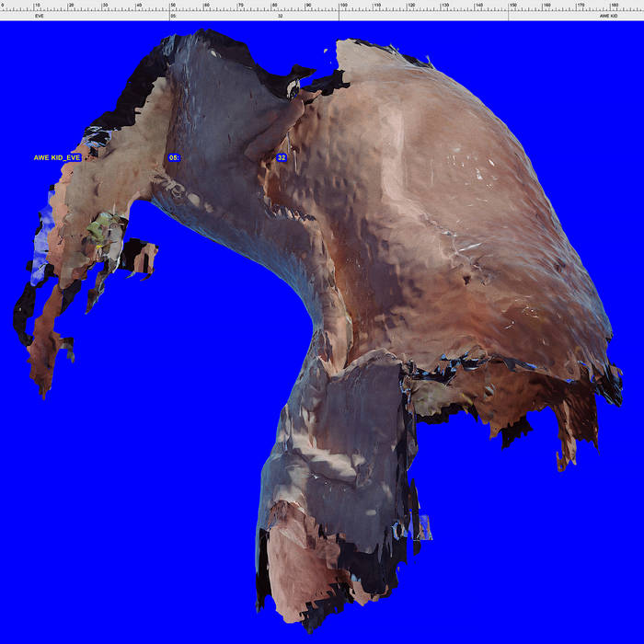Select the blue 05: label on the model
The width and height of the screenshot is (644, 644).
174,158
